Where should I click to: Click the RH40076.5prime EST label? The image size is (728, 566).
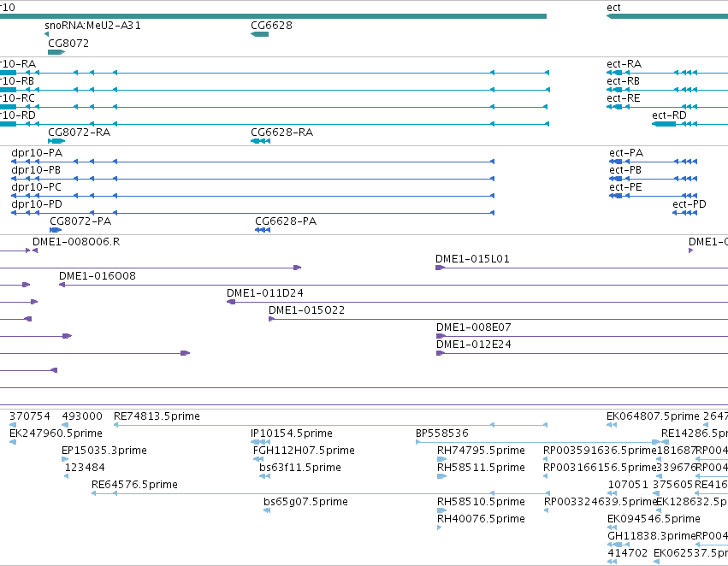pyautogui.click(x=481, y=519)
